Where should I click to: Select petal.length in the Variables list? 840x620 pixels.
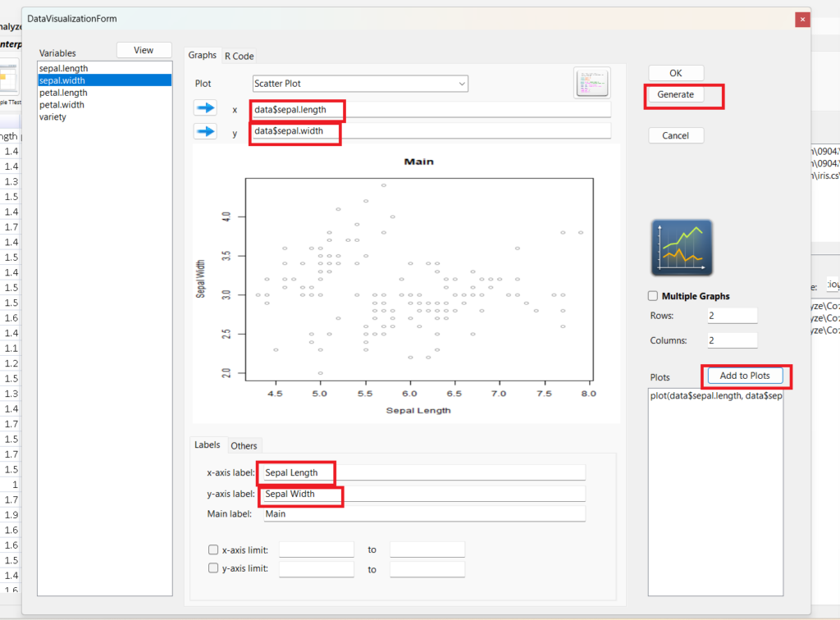pyautogui.click(x=62, y=93)
